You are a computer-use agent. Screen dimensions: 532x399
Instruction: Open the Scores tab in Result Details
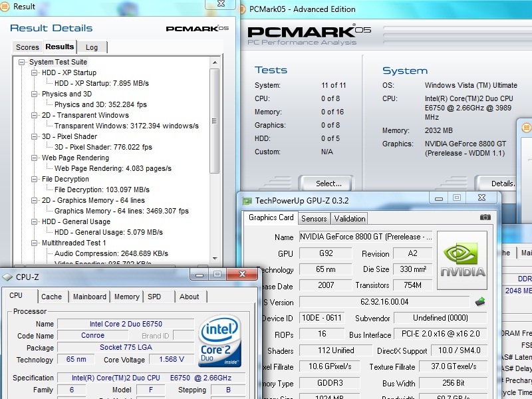click(x=27, y=47)
